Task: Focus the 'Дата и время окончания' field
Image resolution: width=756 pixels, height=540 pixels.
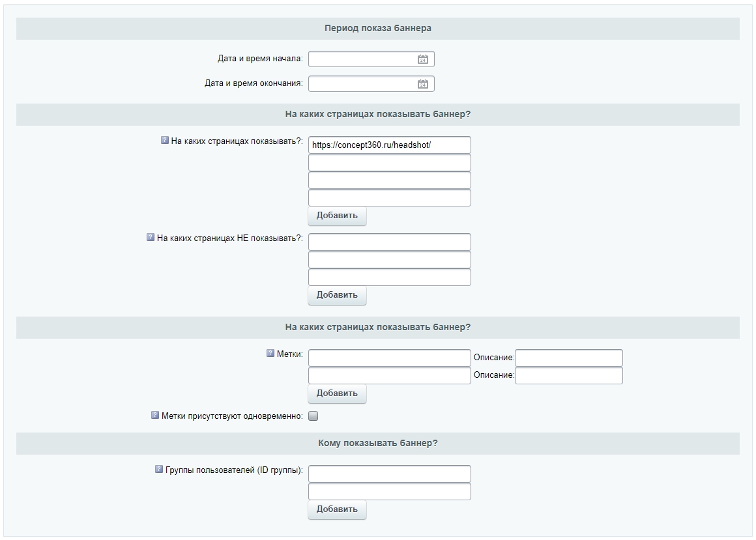Action: click(362, 84)
